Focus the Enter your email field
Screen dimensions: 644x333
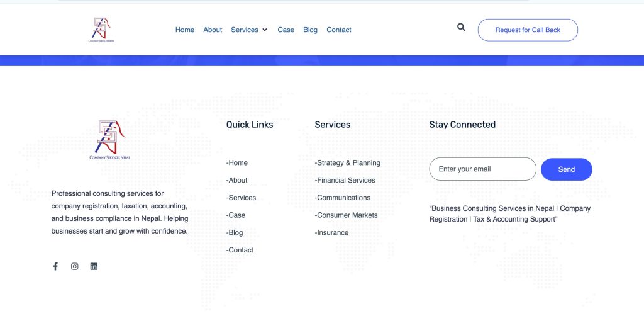coord(482,169)
